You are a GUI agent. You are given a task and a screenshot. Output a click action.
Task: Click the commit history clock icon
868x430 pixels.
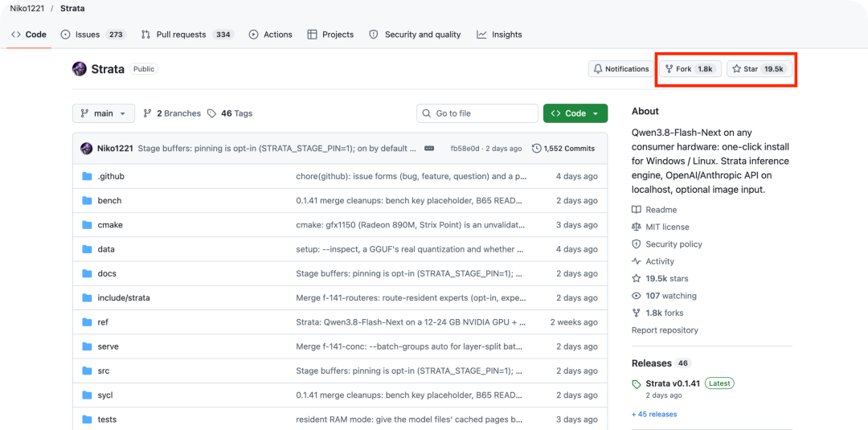536,149
